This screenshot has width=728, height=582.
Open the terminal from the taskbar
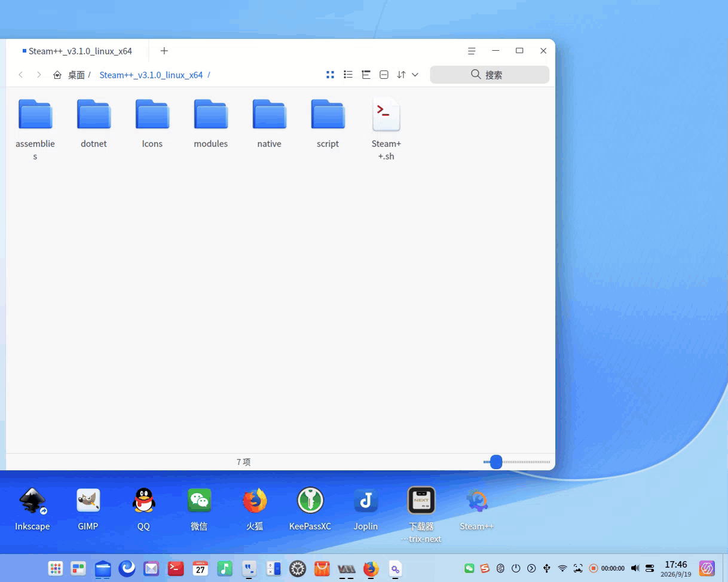[x=176, y=568]
